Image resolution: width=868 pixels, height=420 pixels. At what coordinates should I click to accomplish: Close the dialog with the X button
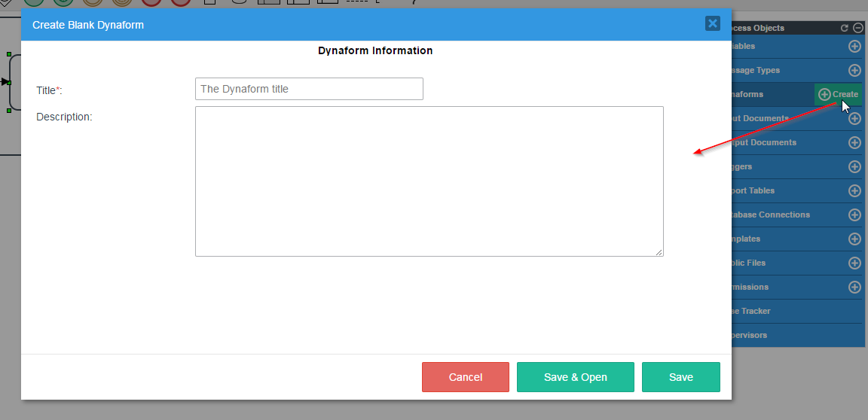(x=712, y=23)
